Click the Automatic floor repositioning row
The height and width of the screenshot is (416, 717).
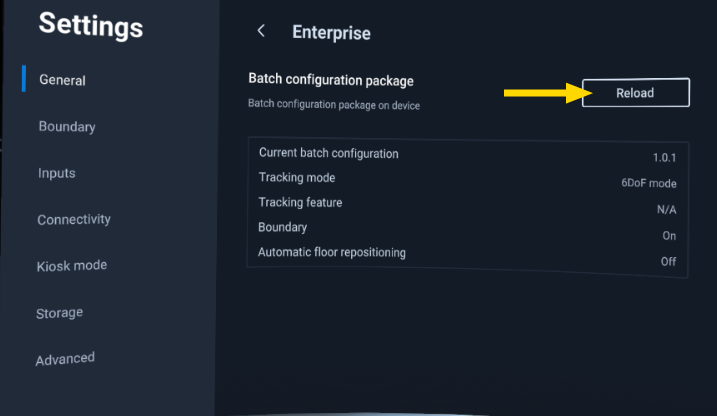coord(466,254)
